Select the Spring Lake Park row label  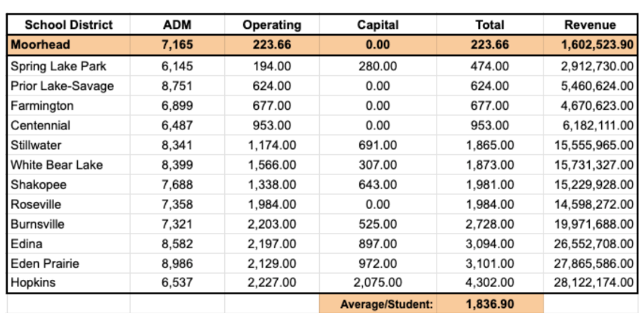59,66
